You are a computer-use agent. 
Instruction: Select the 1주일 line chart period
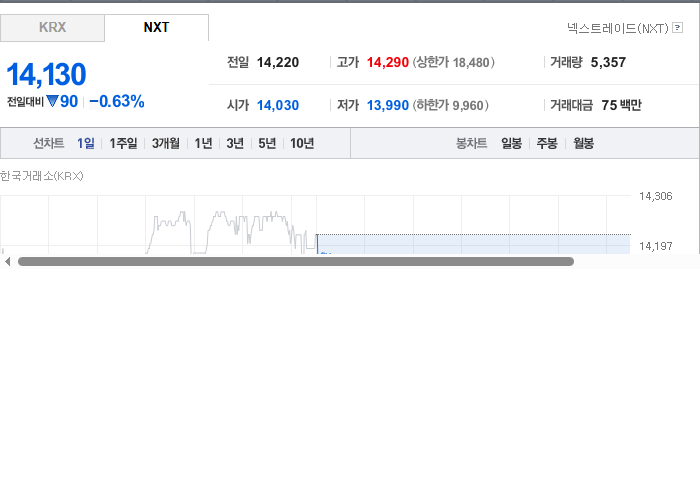pyautogui.click(x=123, y=143)
